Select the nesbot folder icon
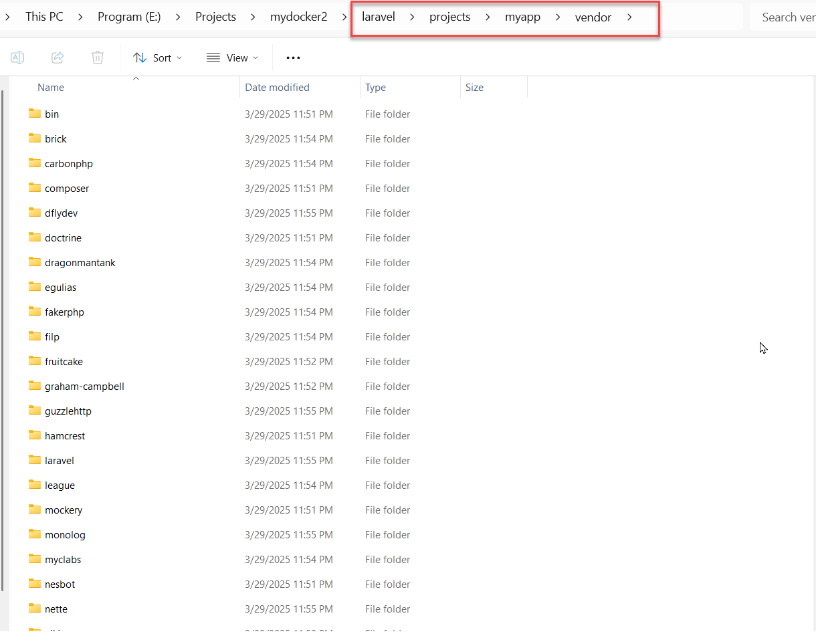Viewport: 816px width, 644px height. click(35, 584)
